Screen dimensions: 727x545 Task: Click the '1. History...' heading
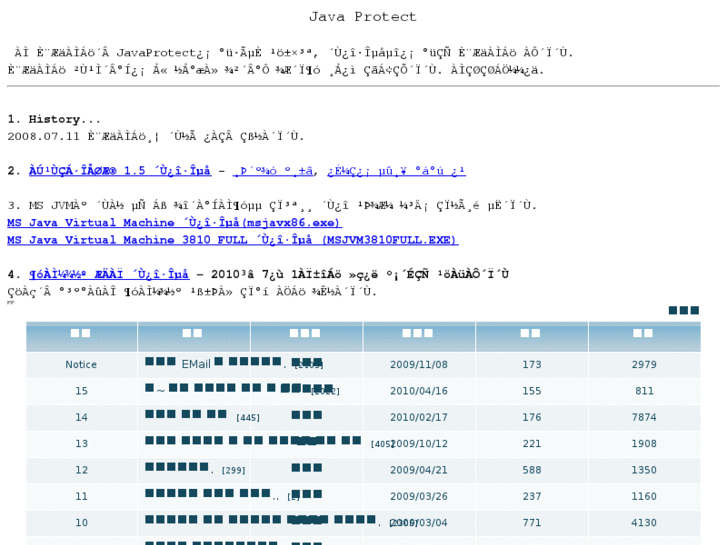[54, 120]
